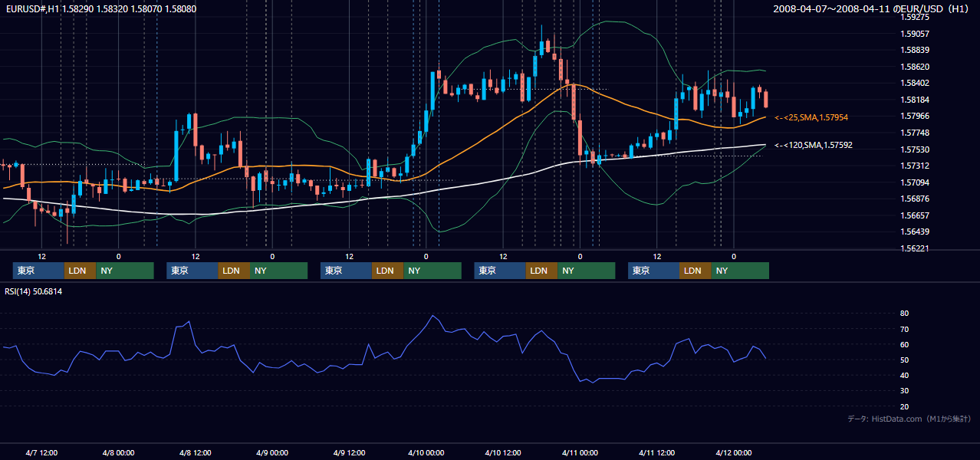Pick the 4/10 12:00 date label
Viewport: 980px width, 460px height.
[x=502, y=452]
